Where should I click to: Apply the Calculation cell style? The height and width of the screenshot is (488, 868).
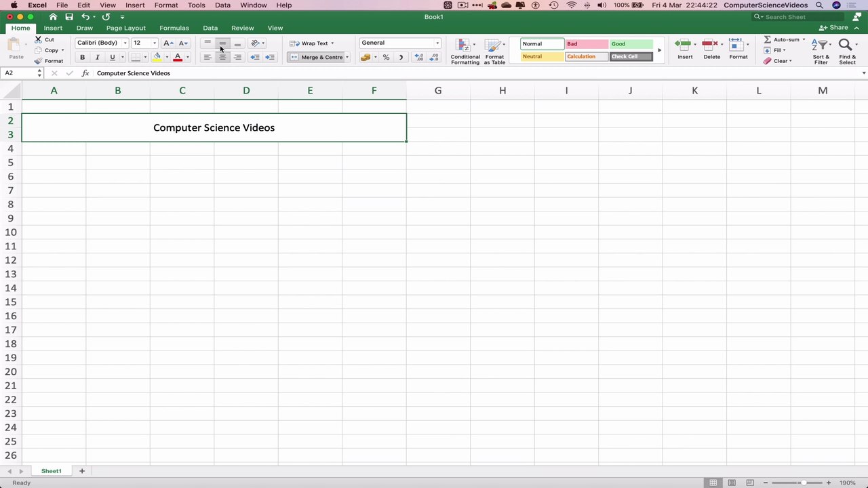coord(587,57)
